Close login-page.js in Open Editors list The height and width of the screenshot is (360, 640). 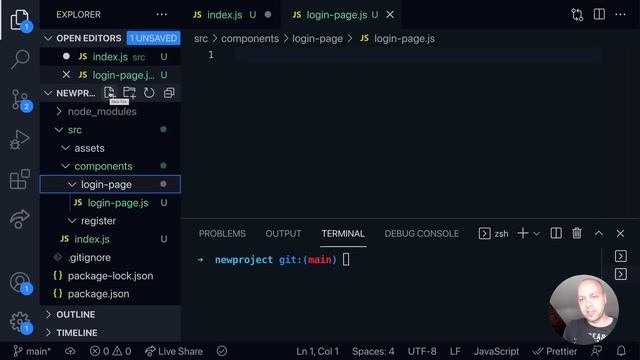tap(66, 75)
